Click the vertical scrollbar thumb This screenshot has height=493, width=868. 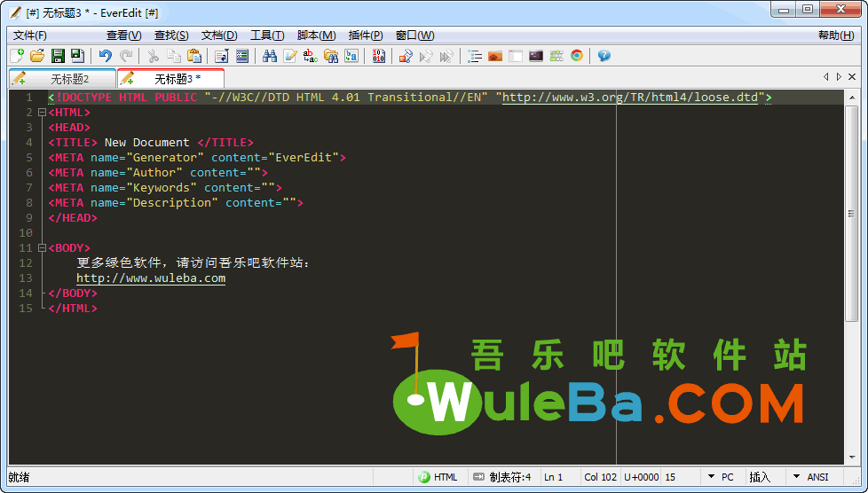pos(851,213)
